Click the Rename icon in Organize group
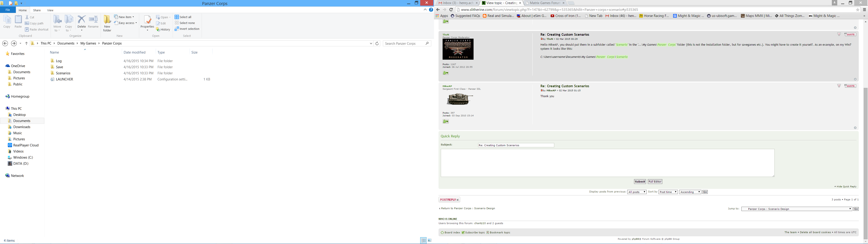This screenshot has height=244, width=868. point(93,22)
